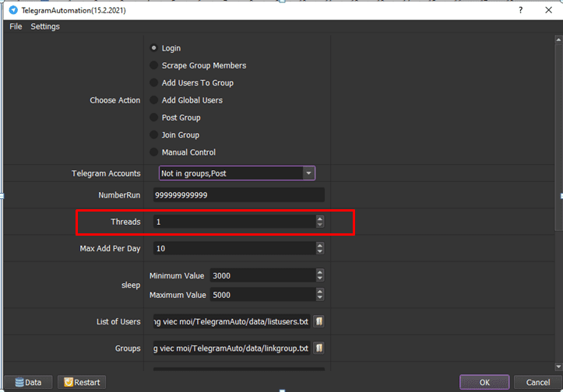The height and width of the screenshot is (392, 563).
Task: Click the Data button database icon
Action: pyautogui.click(x=19, y=383)
